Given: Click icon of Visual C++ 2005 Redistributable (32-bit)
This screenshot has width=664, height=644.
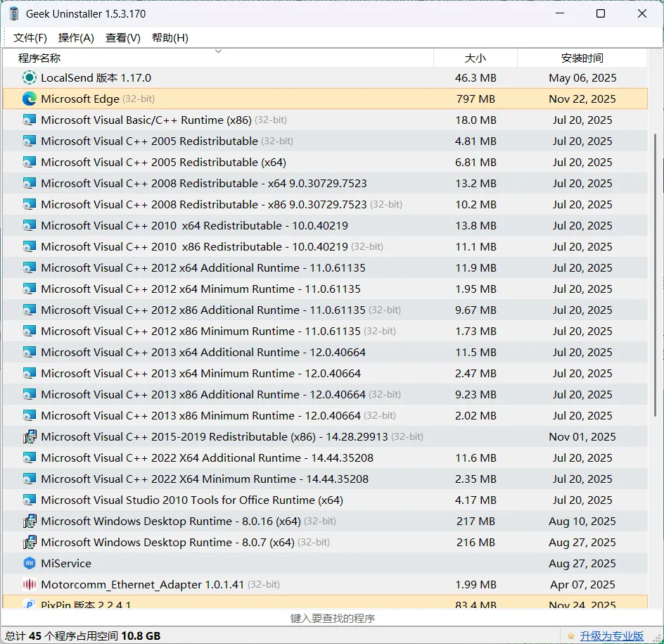Looking at the screenshot, I should coord(30,141).
